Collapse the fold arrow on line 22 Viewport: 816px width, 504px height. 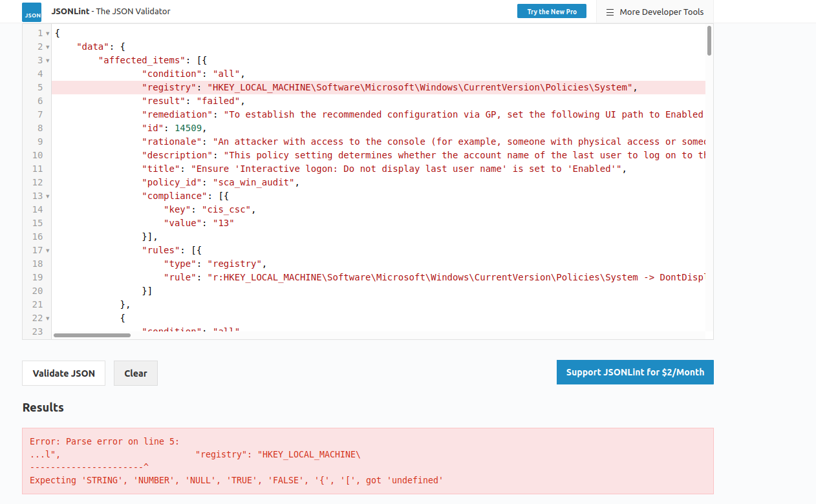[47, 318]
